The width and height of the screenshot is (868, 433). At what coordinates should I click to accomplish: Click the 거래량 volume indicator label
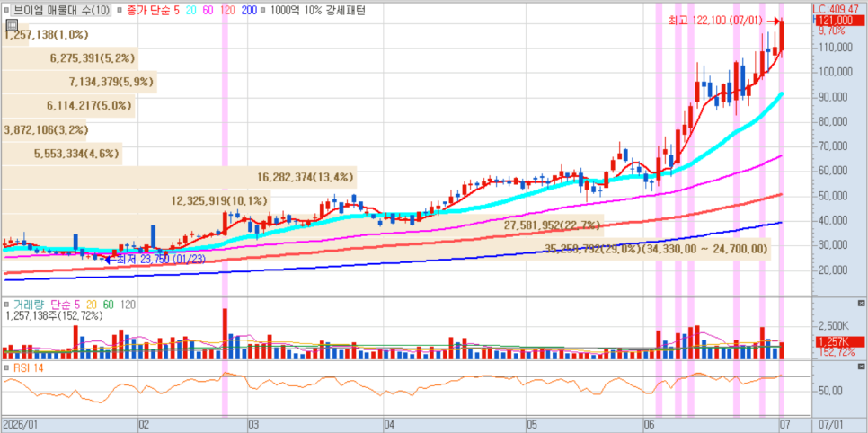(x=28, y=304)
